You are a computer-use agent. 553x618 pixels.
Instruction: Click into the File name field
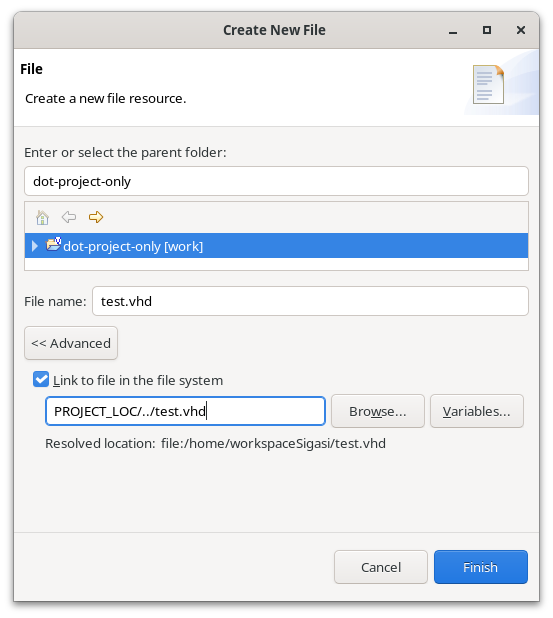[310, 301]
